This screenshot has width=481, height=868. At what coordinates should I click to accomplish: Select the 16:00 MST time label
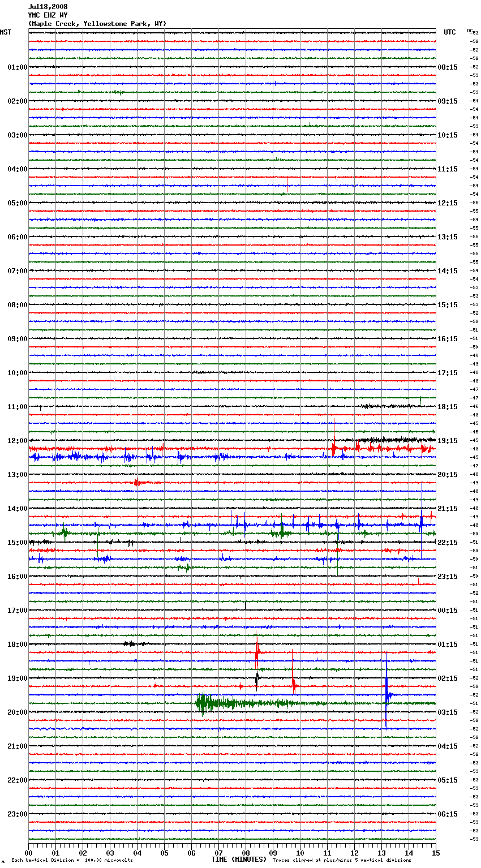click(x=18, y=577)
